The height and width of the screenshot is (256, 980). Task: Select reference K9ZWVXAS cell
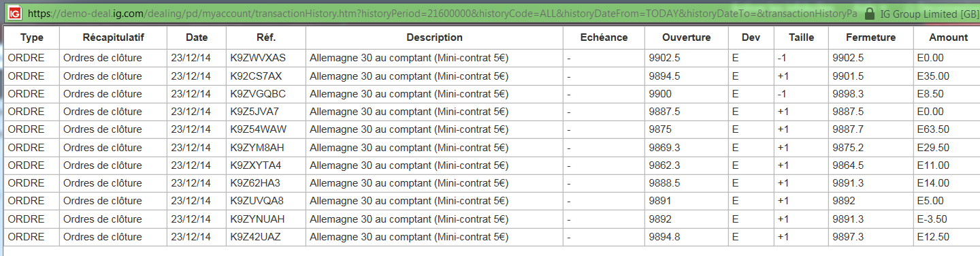click(266, 58)
